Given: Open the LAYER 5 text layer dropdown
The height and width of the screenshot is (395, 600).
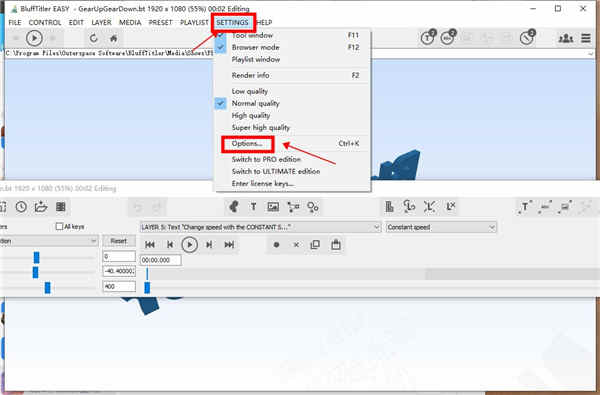Looking at the screenshot, I should click(260, 227).
